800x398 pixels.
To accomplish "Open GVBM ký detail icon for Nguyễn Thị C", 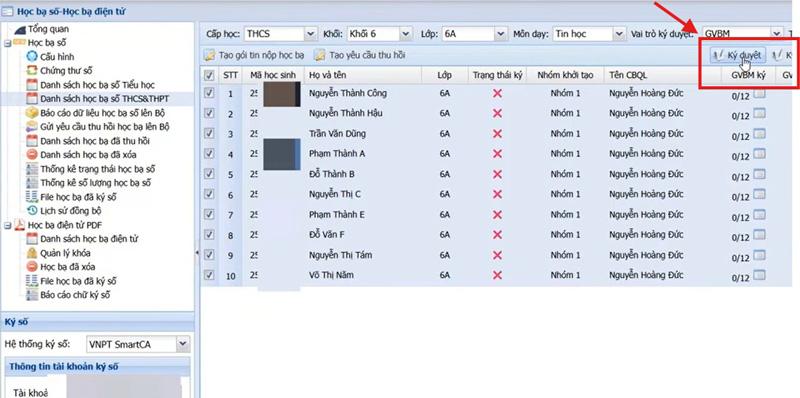I will pyautogui.click(x=759, y=194).
